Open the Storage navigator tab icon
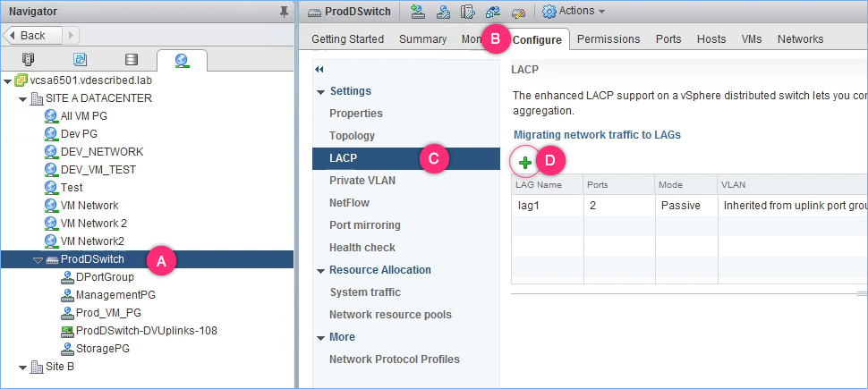This screenshot has height=389, width=868. (x=132, y=59)
